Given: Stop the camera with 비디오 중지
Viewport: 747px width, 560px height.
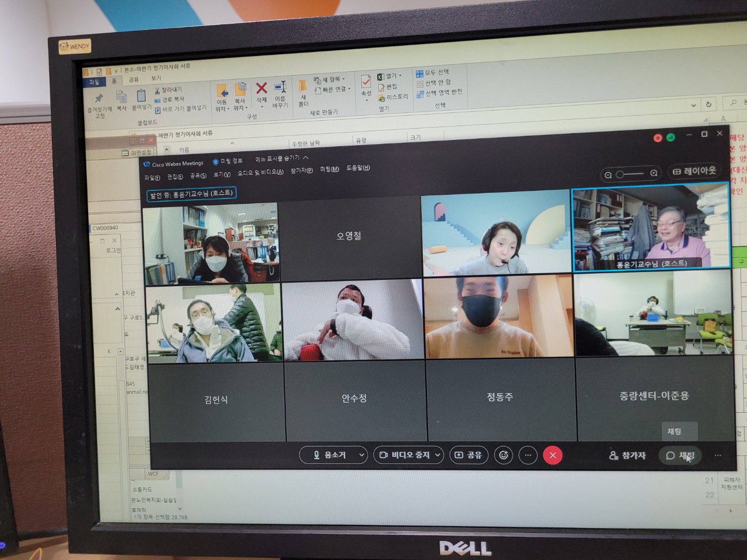Looking at the screenshot, I should 404,455.
